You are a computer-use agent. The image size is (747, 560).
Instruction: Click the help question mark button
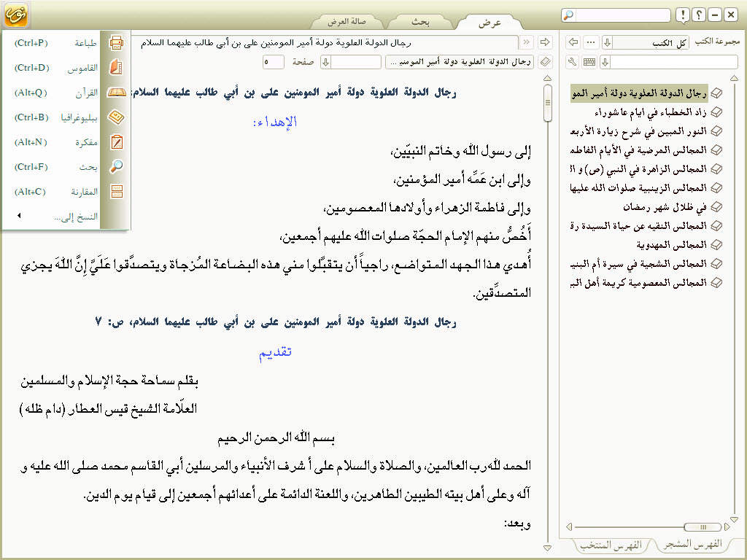point(698,15)
